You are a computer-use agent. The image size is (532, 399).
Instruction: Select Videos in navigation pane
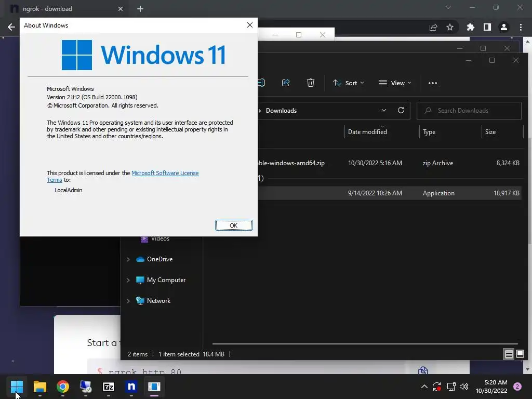[160, 239]
